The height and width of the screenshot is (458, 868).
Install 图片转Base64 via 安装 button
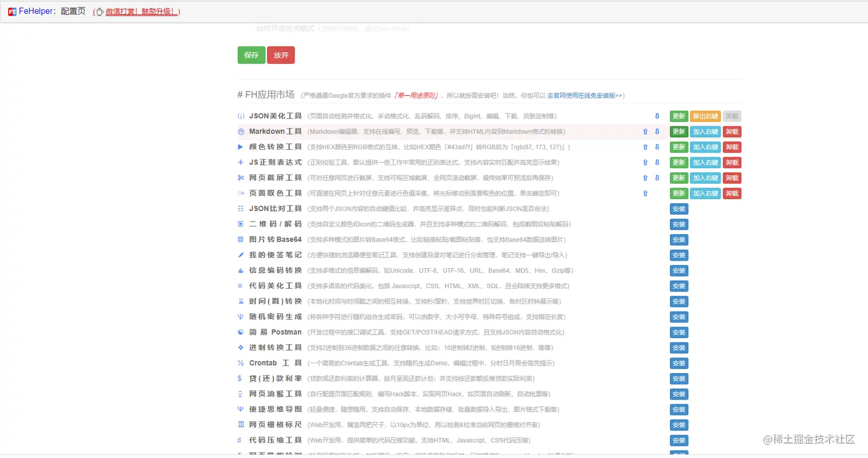tap(679, 240)
